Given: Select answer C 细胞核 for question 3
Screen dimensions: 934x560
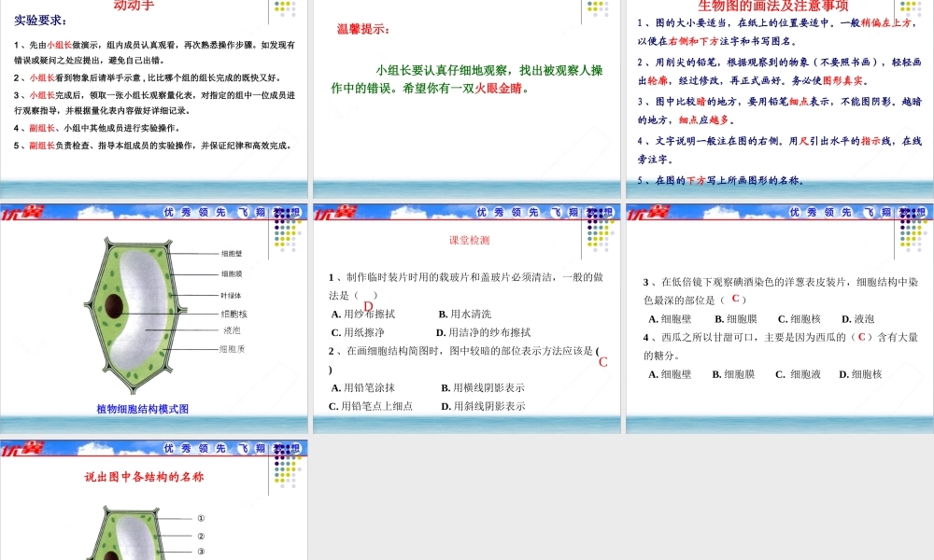Looking at the screenshot, I should [x=800, y=319].
